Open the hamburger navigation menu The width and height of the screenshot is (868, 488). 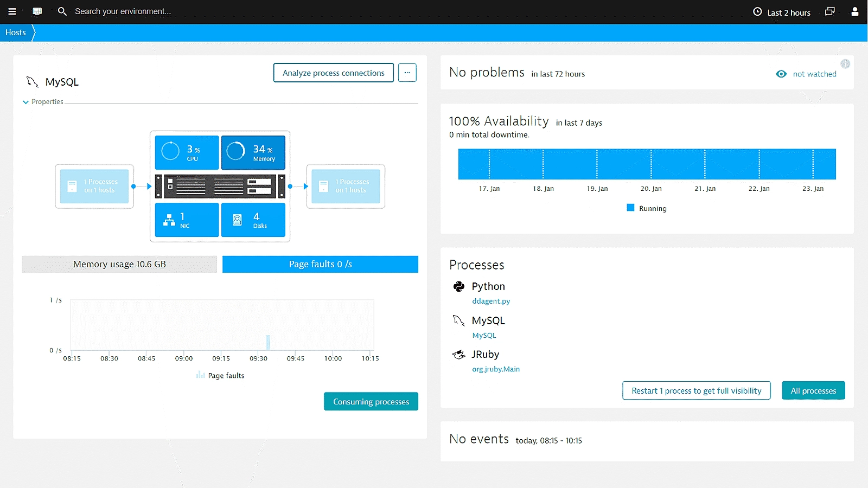[x=12, y=11]
